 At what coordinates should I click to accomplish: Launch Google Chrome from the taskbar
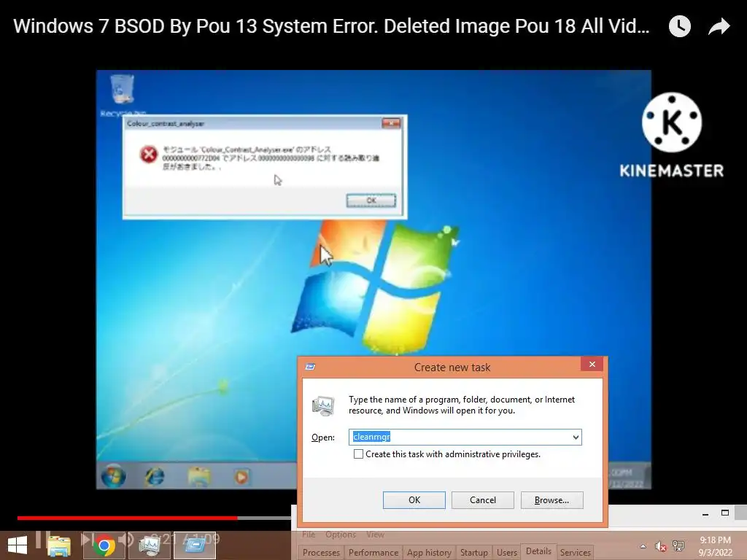click(x=104, y=545)
